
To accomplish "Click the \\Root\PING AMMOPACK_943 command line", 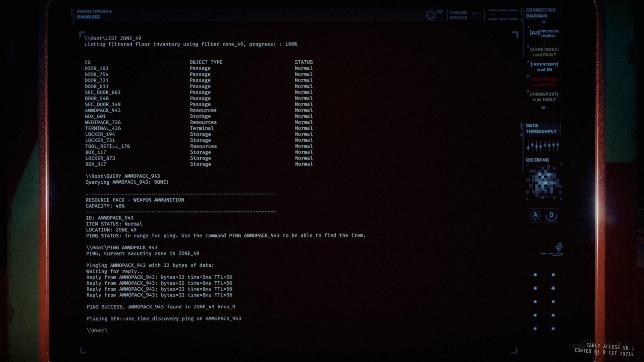I will 121,247.
